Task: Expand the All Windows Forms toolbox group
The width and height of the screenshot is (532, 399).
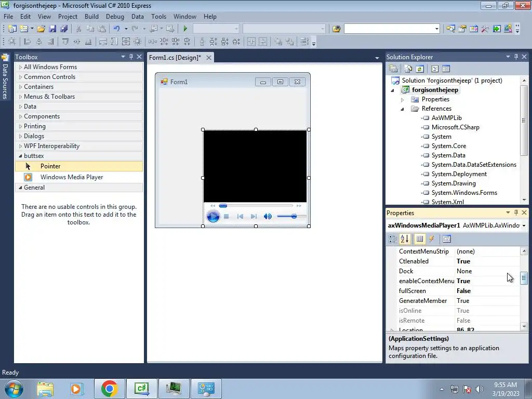Action: 20,67
